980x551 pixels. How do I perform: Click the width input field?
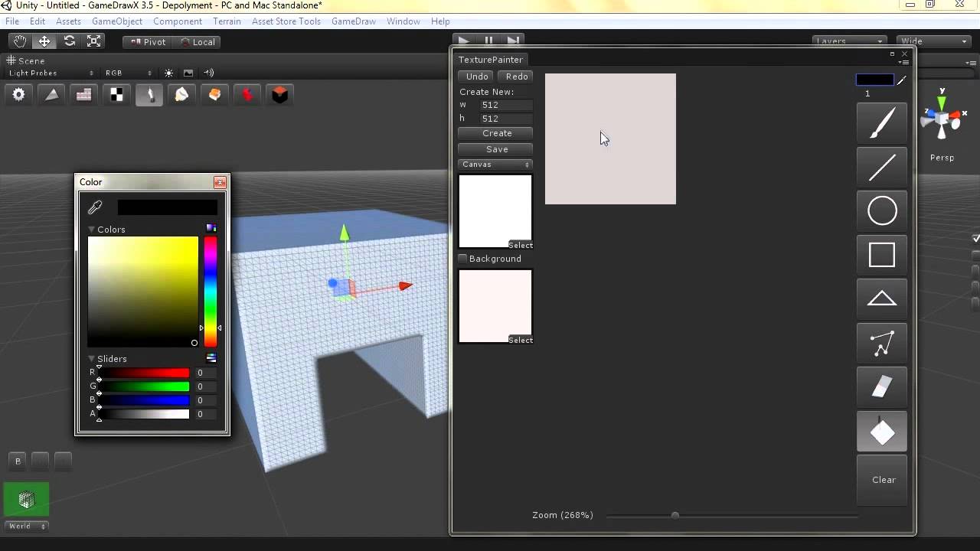(x=506, y=105)
